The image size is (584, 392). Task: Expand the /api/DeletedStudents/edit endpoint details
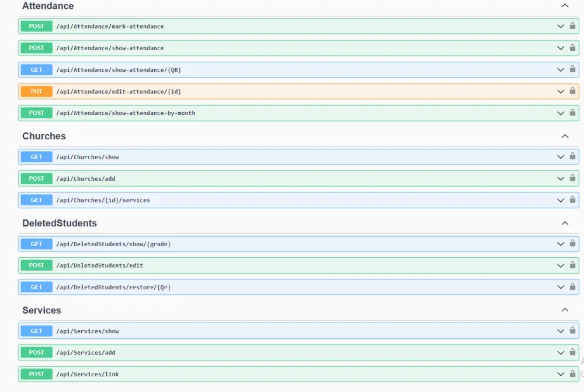[x=292, y=265]
